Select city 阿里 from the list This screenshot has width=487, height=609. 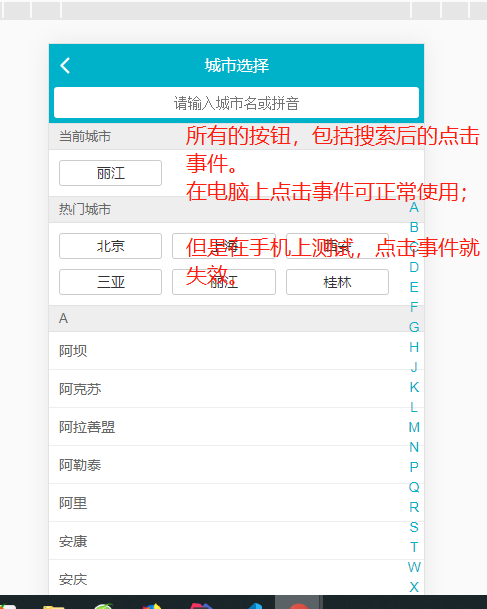(x=236, y=503)
